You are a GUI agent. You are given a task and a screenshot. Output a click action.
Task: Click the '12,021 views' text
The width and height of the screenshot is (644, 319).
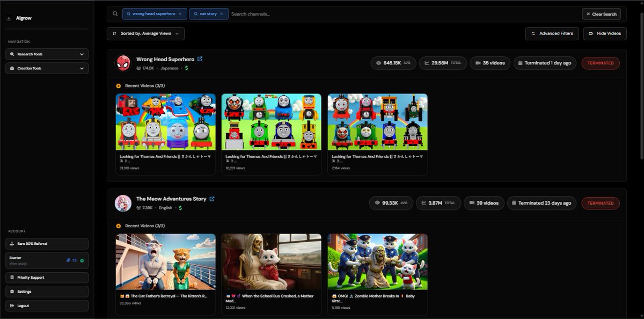click(x=236, y=308)
